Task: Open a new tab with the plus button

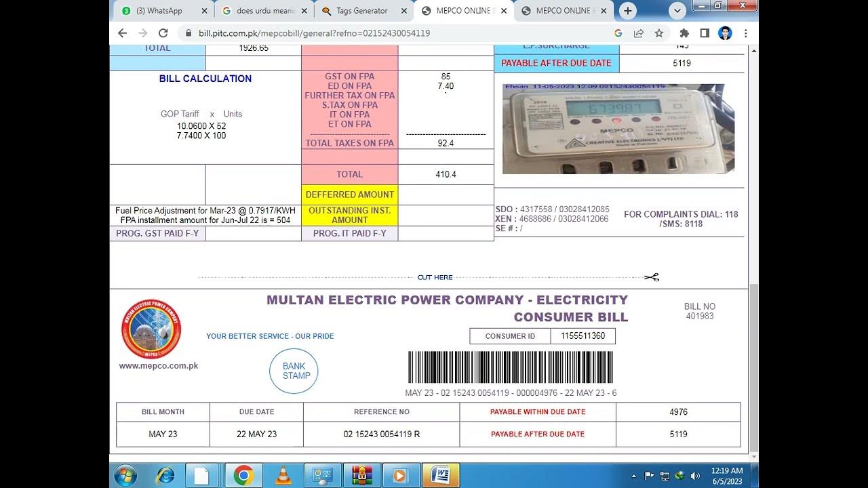Action: click(x=628, y=11)
